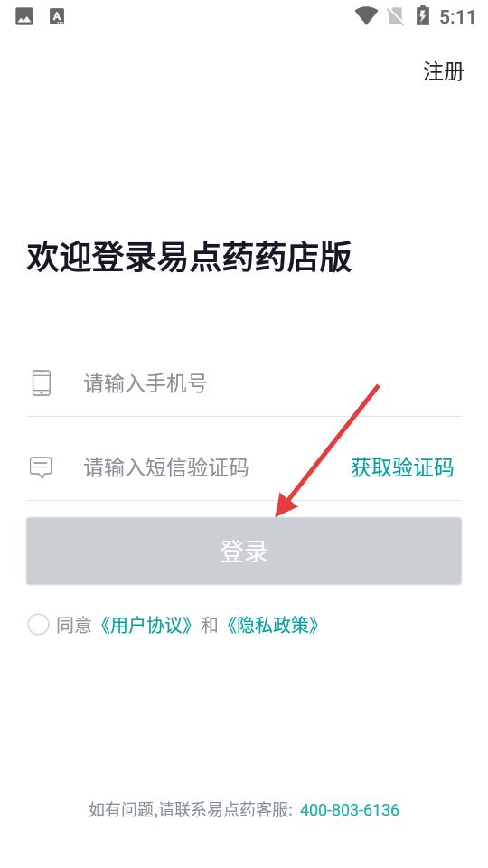The height and width of the screenshot is (868, 488).
Task: Tap the battery charging icon in status bar
Action: [x=423, y=15]
